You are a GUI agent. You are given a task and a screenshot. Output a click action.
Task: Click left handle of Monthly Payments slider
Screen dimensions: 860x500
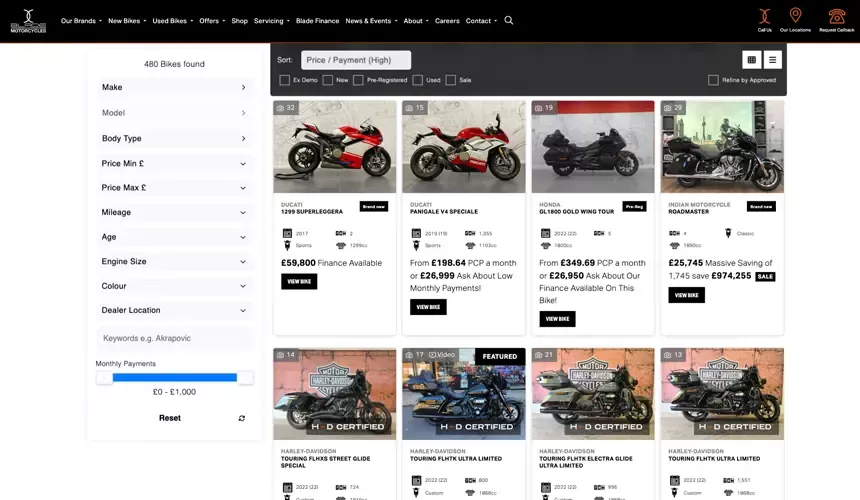pyautogui.click(x=104, y=377)
